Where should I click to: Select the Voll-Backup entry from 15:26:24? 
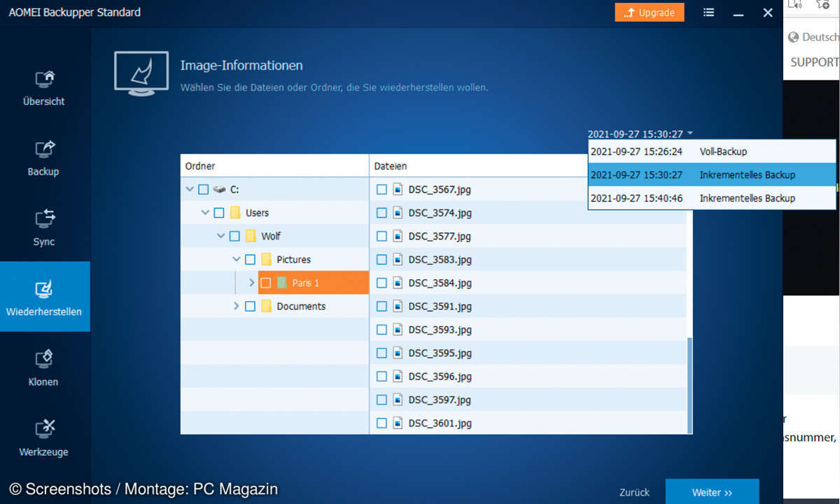click(x=712, y=151)
